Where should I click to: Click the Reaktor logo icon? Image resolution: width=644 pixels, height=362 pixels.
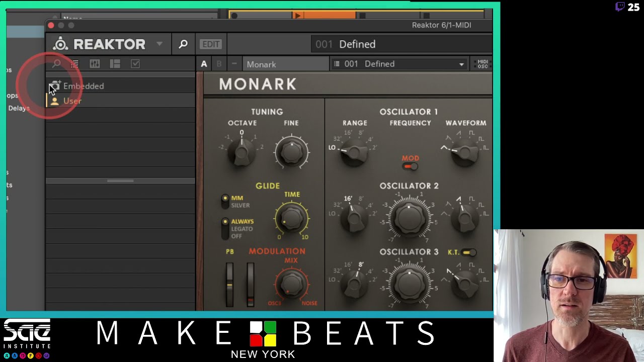60,44
